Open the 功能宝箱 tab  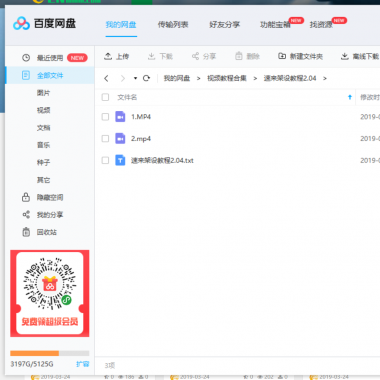point(275,25)
